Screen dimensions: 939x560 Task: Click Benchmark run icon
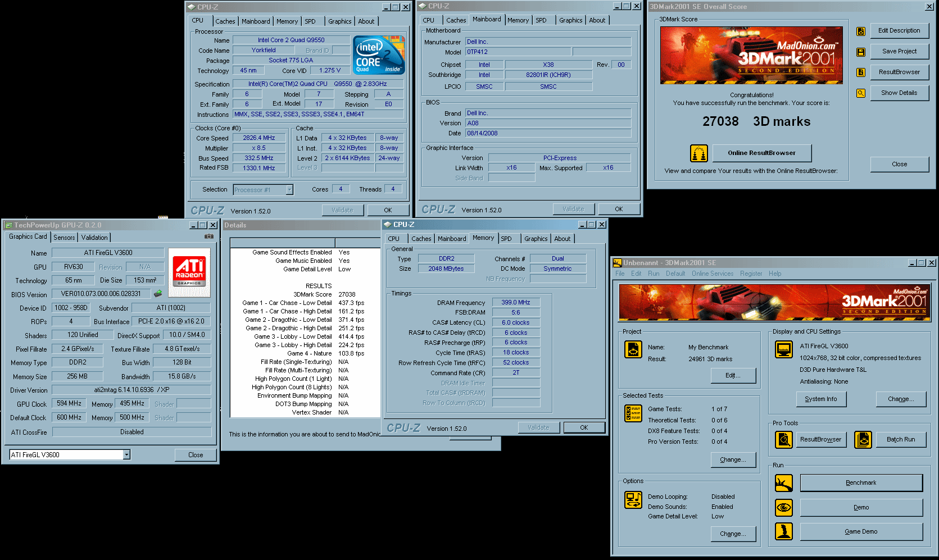coord(783,483)
